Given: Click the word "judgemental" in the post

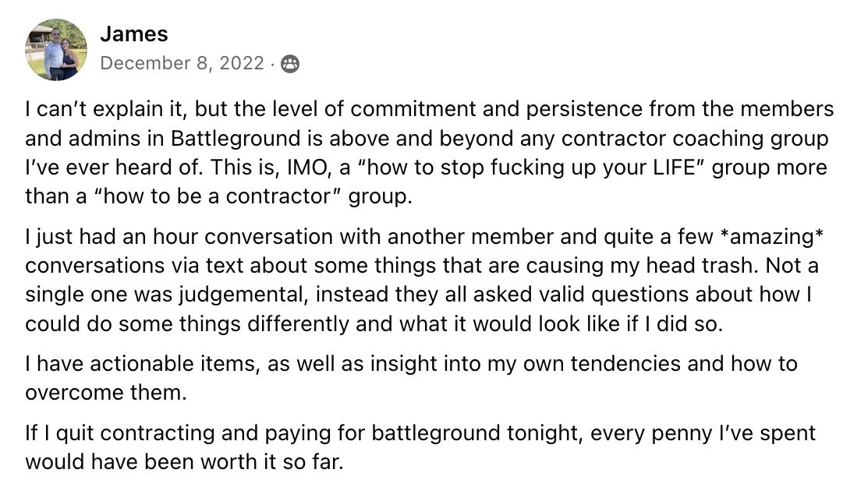Looking at the screenshot, I should 243,295.
